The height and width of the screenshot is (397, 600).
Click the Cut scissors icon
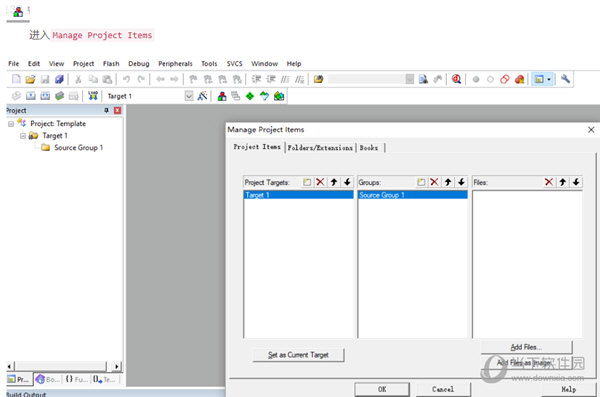(78, 79)
